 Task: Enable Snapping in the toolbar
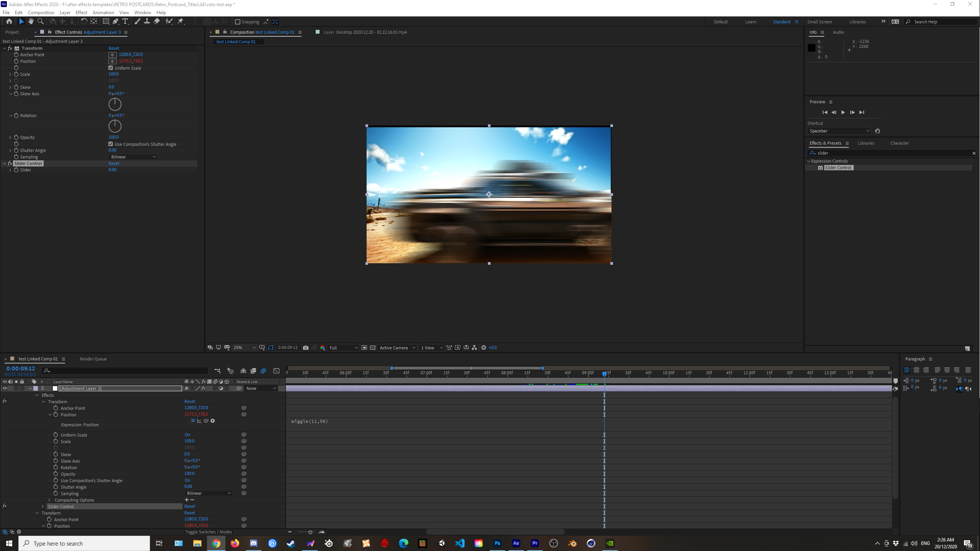click(x=238, y=22)
